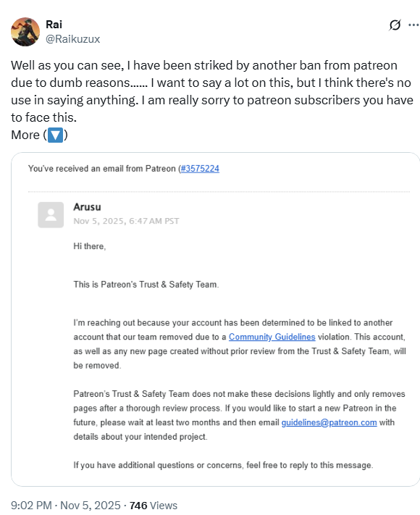
Task: Open the embedded Patreon email image
Action: 215,319
